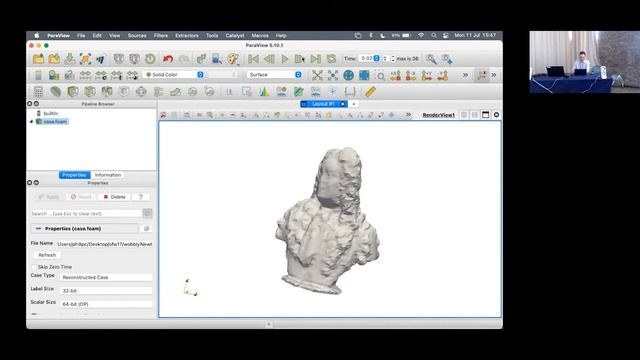Open the Surface representation dropdown
This screenshot has height=360, width=640.
tap(275, 75)
